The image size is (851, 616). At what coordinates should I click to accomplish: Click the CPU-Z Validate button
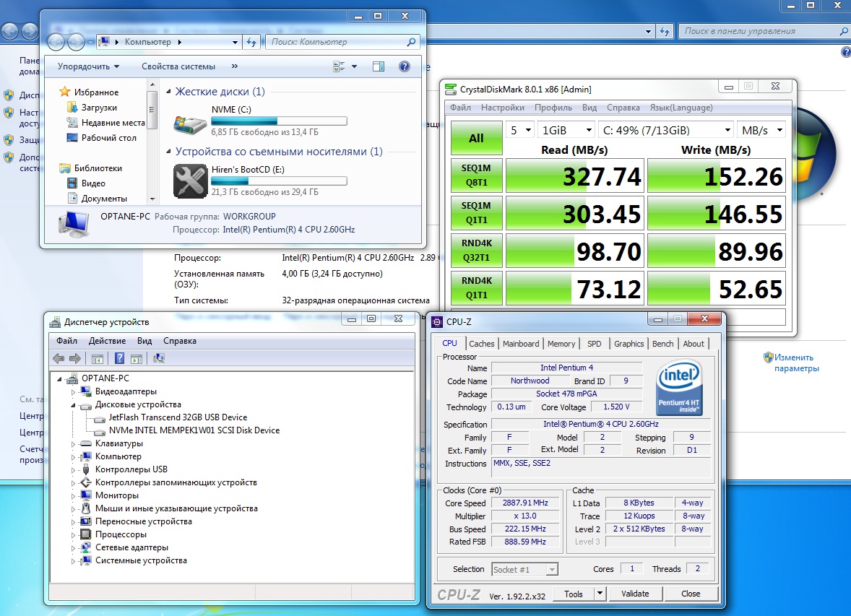[x=635, y=594]
